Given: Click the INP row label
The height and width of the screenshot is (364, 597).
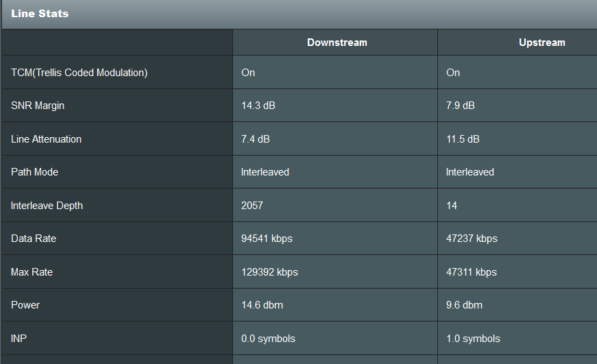Looking at the screenshot, I should coord(19,339).
